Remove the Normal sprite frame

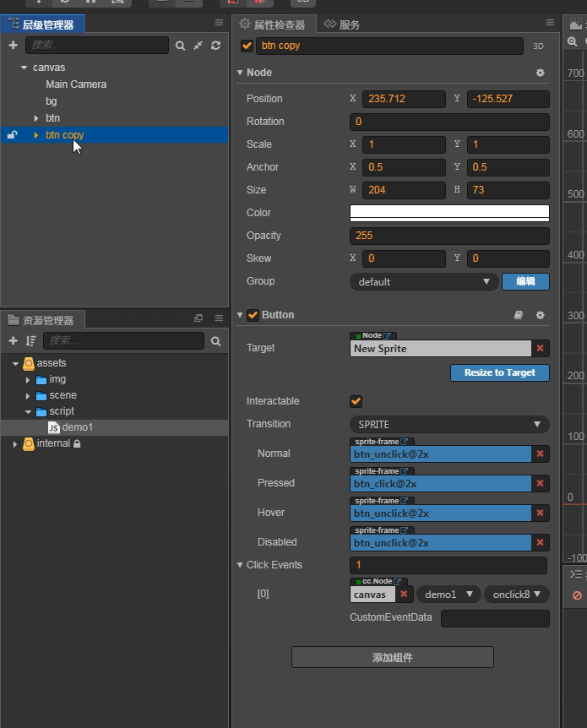tap(540, 454)
